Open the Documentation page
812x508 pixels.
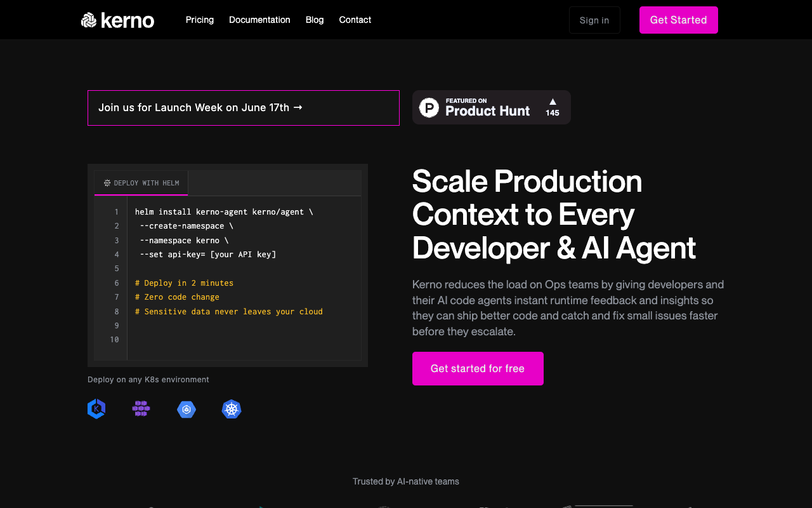(259, 20)
